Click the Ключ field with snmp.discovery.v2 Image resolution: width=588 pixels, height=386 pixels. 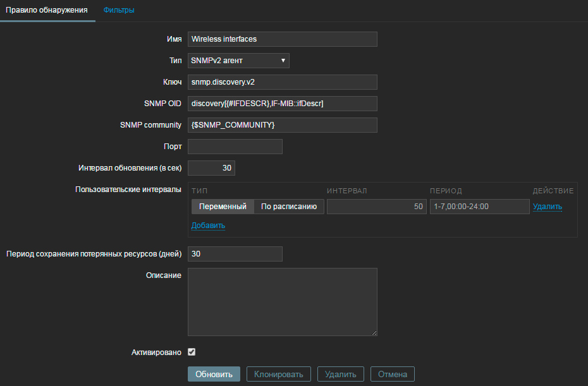(282, 82)
